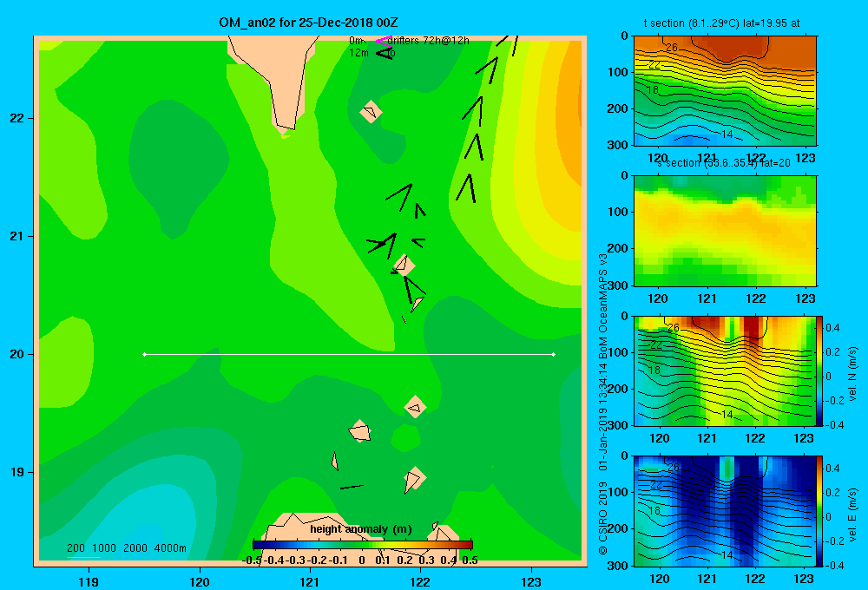Click the east endpoint of the white section line
This screenshot has width=868, height=590.
pyautogui.click(x=554, y=354)
